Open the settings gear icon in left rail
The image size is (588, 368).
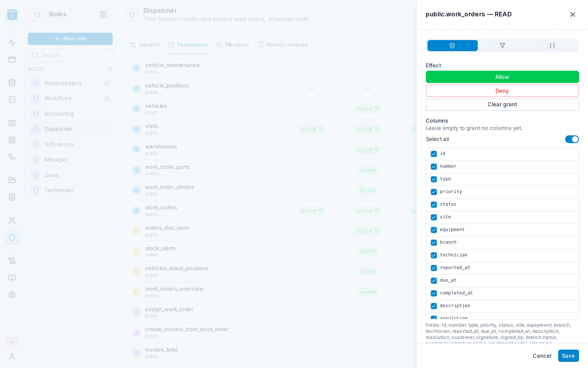coord(12,294)
